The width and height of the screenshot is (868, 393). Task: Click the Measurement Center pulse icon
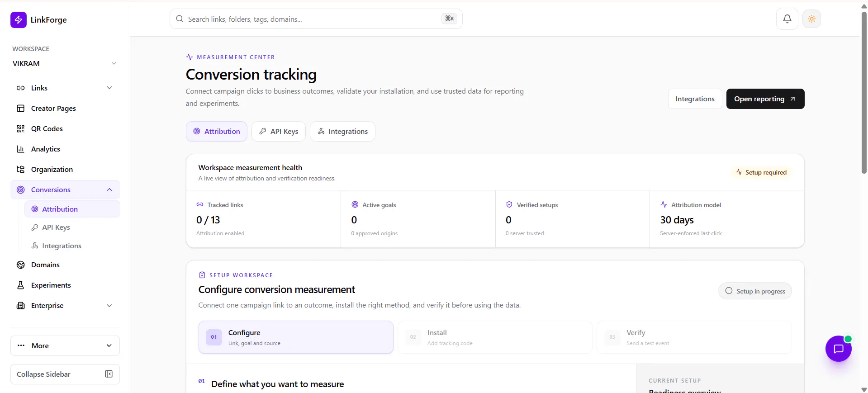[190, 57]
